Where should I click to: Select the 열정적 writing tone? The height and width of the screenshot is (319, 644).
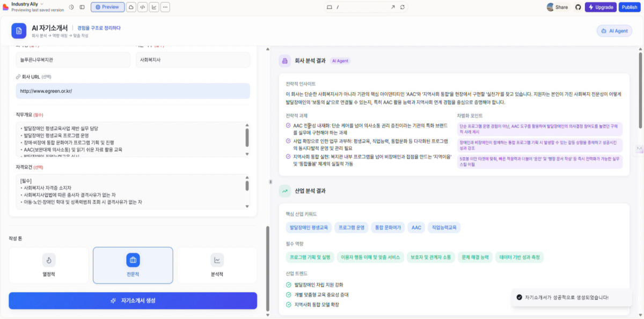point(49,265)
